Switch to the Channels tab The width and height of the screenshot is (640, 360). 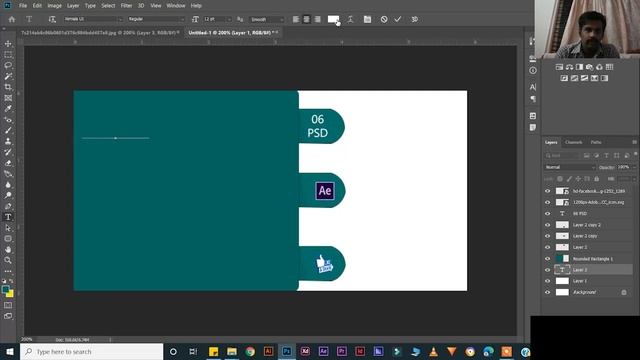tap(573, 142)
